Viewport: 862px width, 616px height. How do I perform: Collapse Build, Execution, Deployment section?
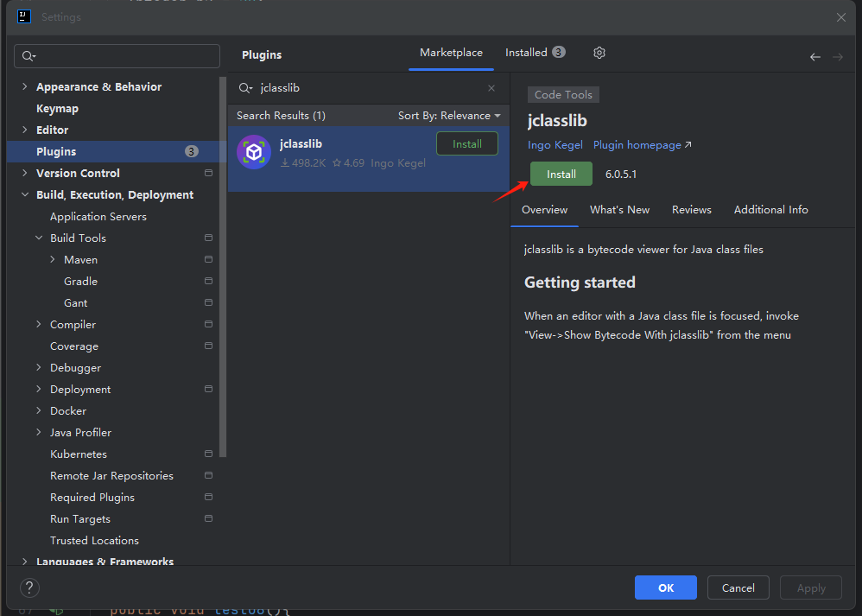(x=25, y=194)
